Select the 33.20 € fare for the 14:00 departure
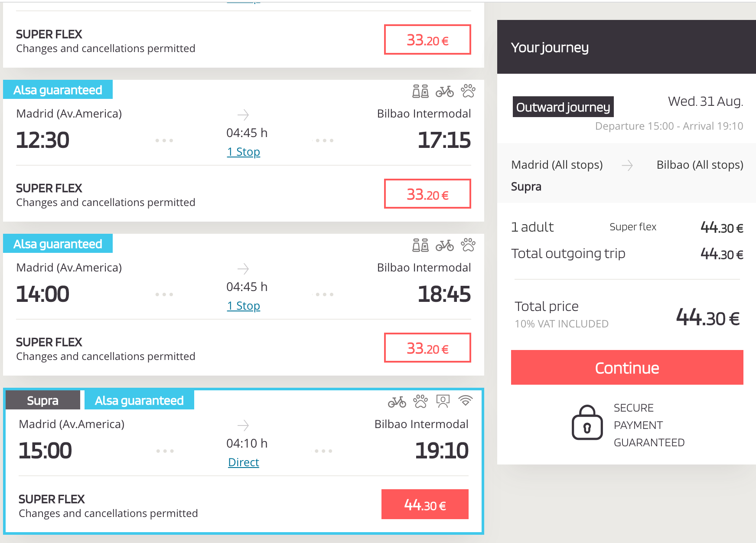The image size is (756, 543). tap(427, 348)
